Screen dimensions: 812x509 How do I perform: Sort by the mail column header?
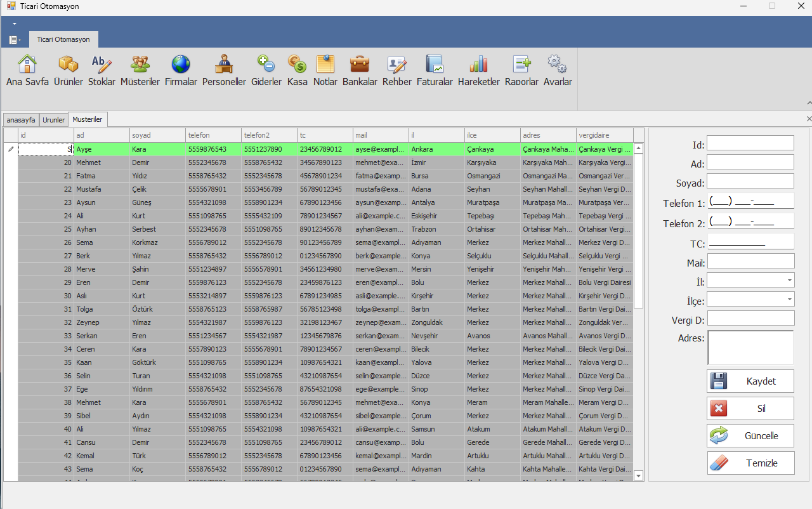pos(381,135)
